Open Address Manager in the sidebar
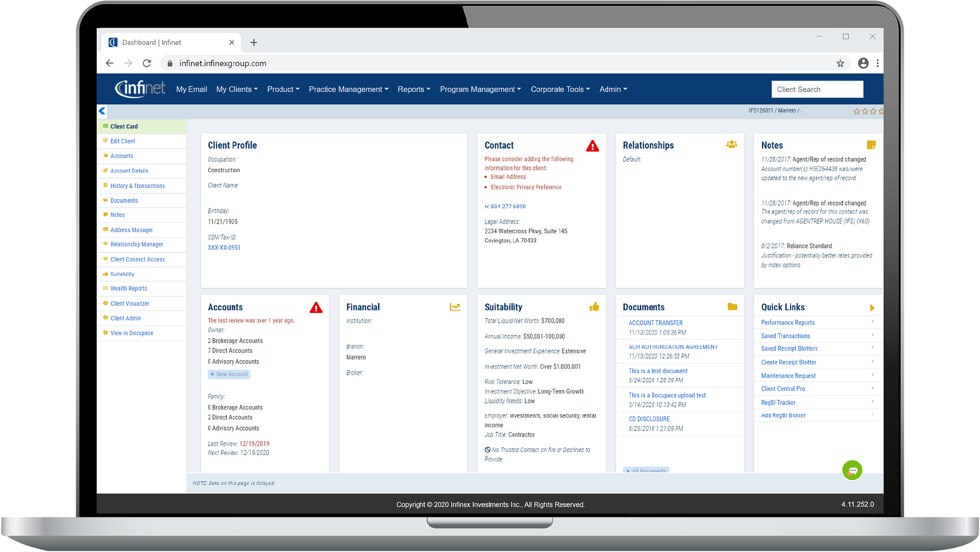 (x=132, y=230)
